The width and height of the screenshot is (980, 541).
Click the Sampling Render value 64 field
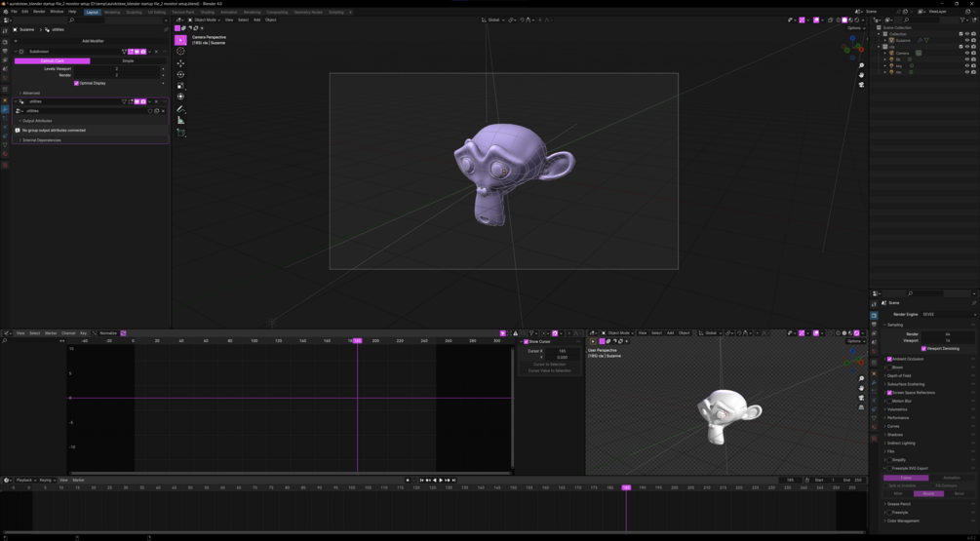(948, 334)
